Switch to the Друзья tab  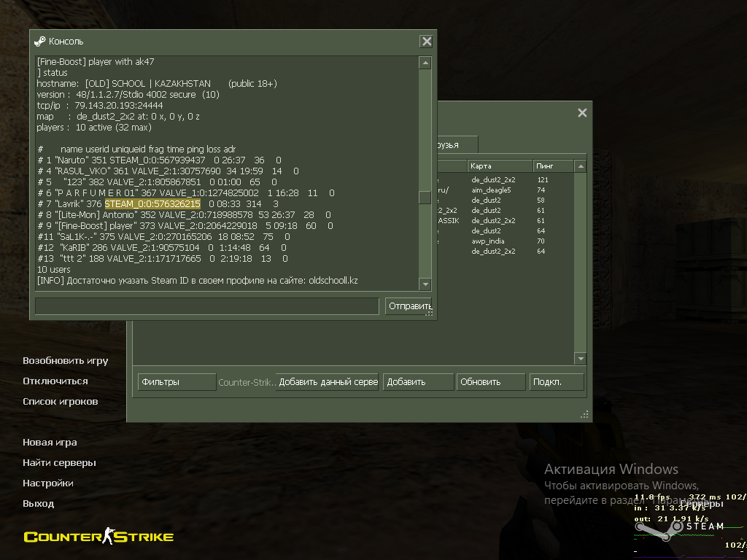[x=457, y=145]
